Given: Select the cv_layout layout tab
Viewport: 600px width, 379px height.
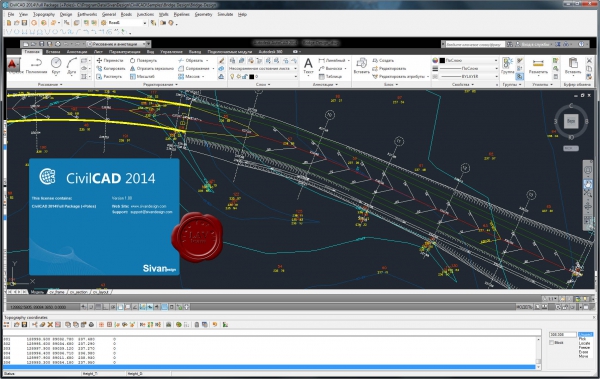Looking at the screenshot, I should click(101, 292).
